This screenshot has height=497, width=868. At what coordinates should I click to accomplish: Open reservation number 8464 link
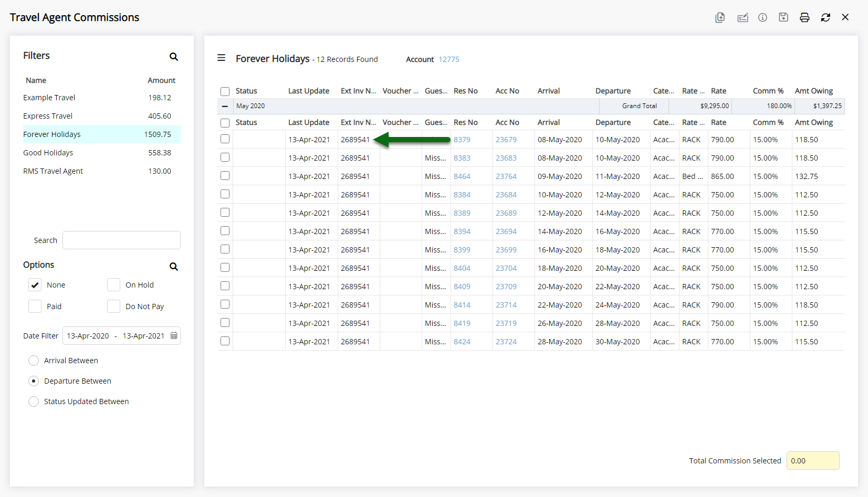tap(462, 176)
